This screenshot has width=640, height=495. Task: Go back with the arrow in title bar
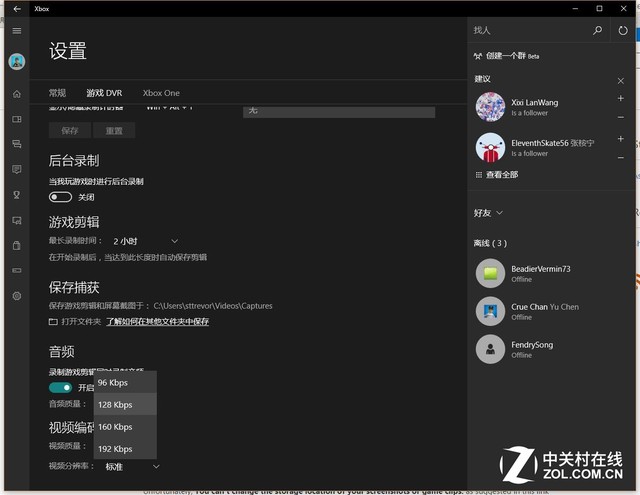tap(17, 9)
